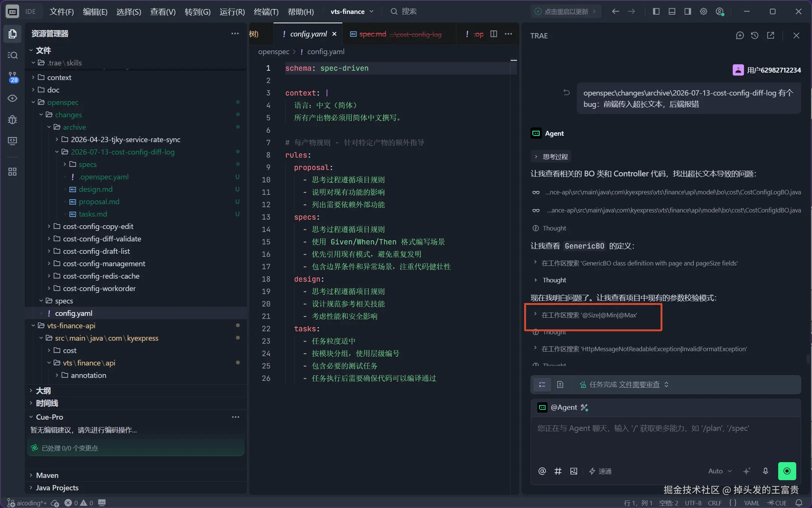This screenshot has height=508, width=812.
Task: Click the microphone voice input icon
Action: pos(765,471)
